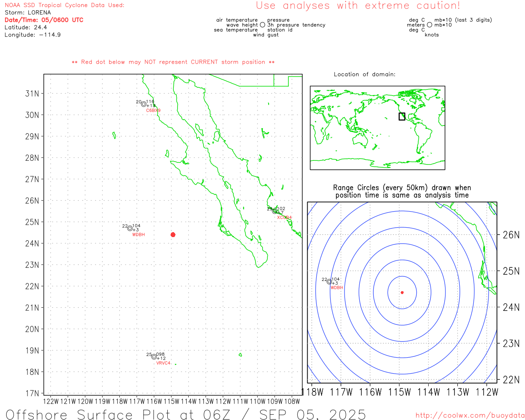Click the 122W longitude label on main map
Screen dimensions: 525x420
point(51,402)
